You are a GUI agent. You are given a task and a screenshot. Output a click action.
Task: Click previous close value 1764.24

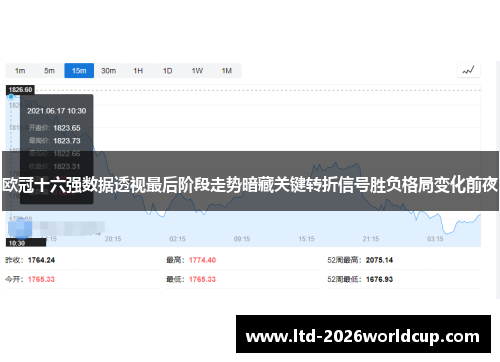pos(41,260)
